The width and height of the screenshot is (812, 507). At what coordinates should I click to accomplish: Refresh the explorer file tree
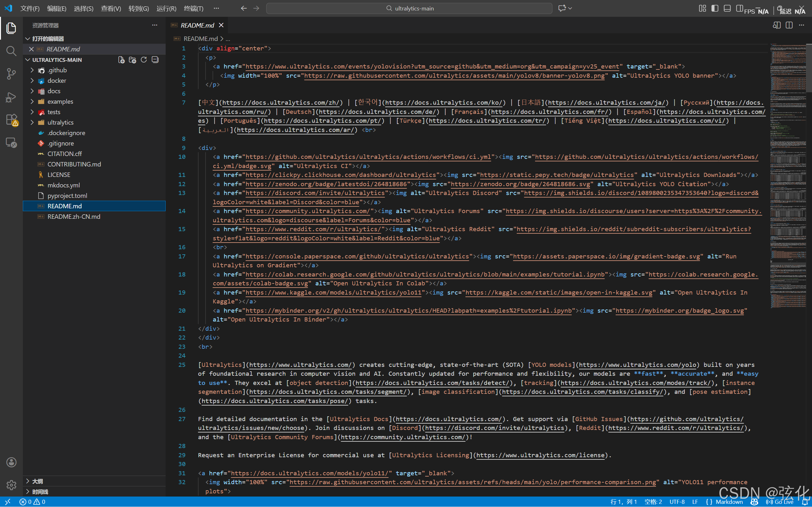pyautogui.click(x=144, y=60)
